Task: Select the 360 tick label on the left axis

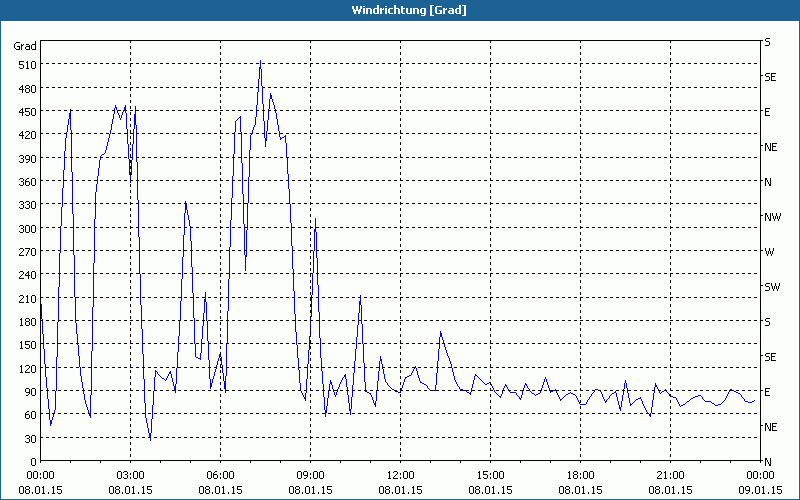Action: pyautogui.click(x=25, y=182)
